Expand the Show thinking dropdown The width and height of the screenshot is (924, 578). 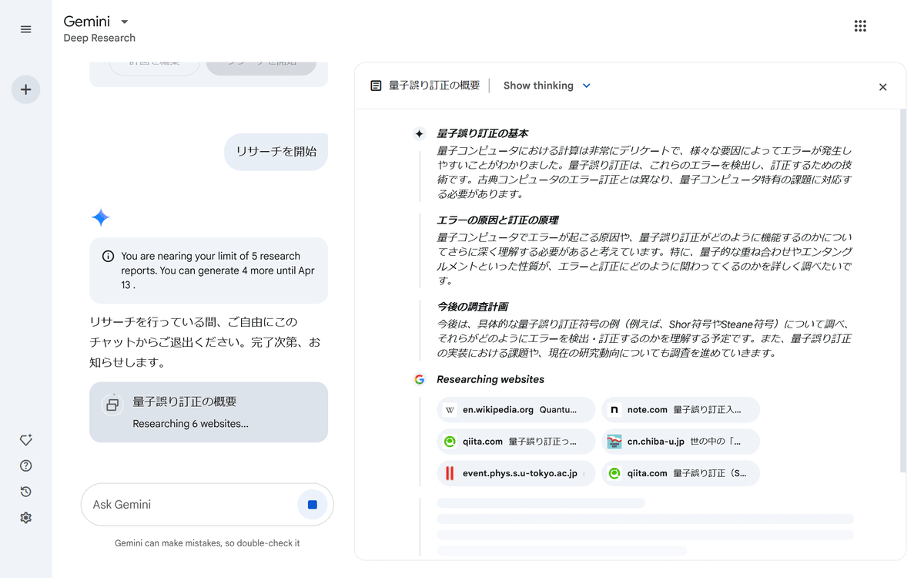[x=539, y=86]
